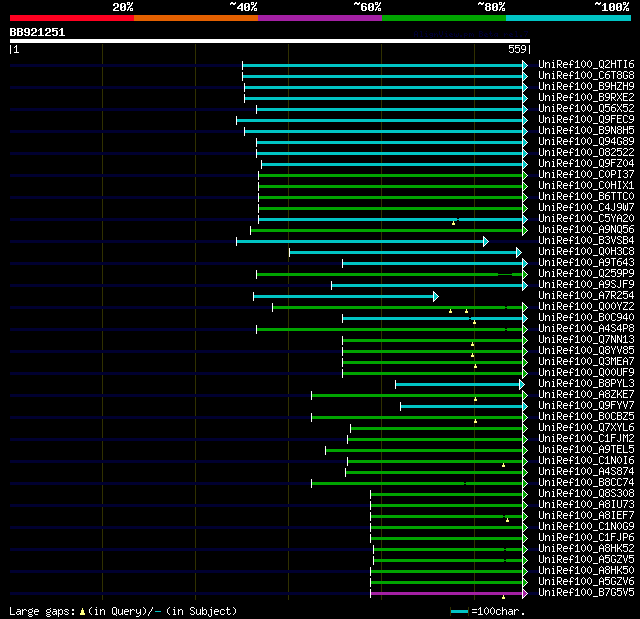The image size is (640, 619).
Task: Select the UniRef100_A7R254 entry
Action: point(586,296)
